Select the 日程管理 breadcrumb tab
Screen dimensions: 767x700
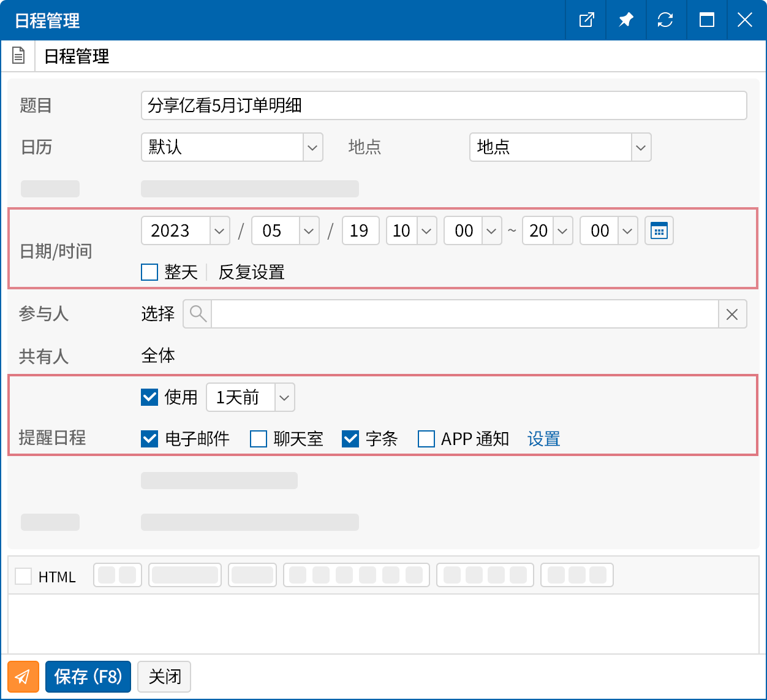(75, 56)
